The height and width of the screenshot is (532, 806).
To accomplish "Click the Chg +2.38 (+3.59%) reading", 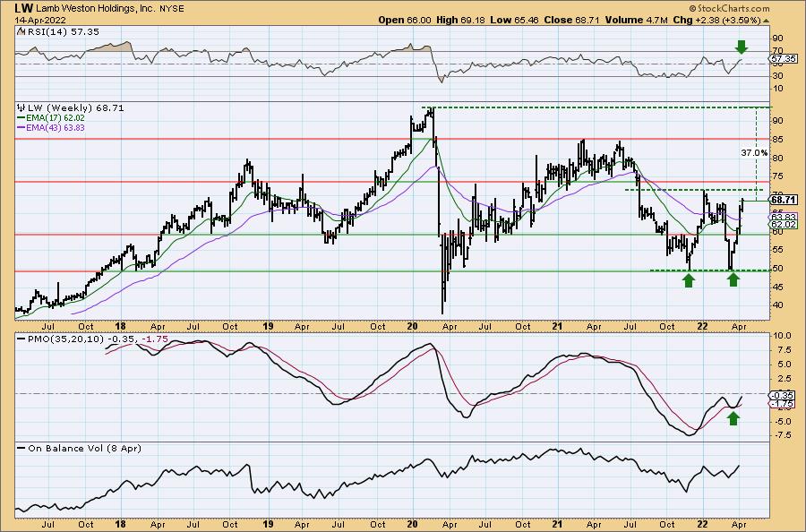I will pyautogui.click(x=716, y=20).
